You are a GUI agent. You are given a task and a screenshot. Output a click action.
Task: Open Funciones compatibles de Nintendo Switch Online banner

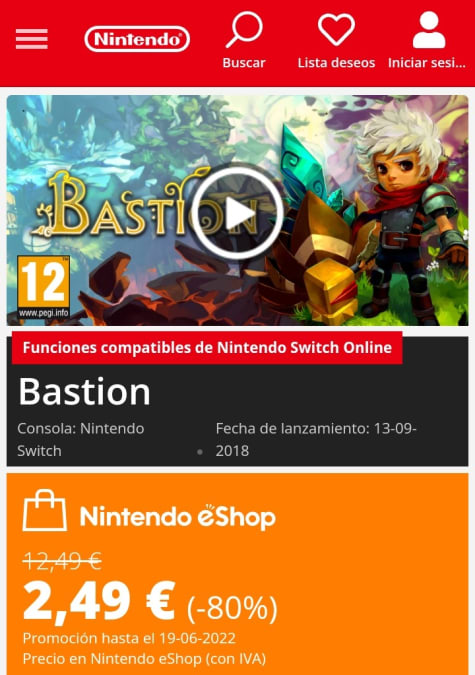(207, 348)
